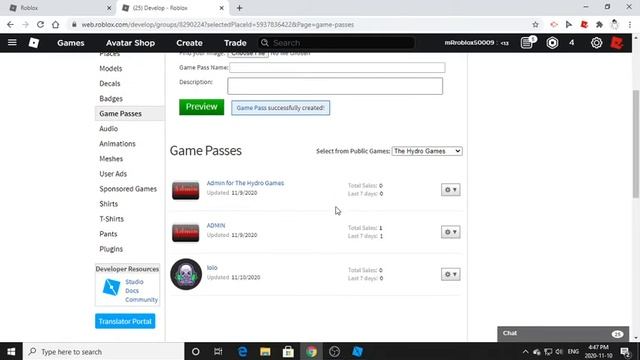Open gear dropdown for Admin for The Hydro Games
The height and width of the screenshot is (360, 640).
pyautogui.click(x=451, y=190)
